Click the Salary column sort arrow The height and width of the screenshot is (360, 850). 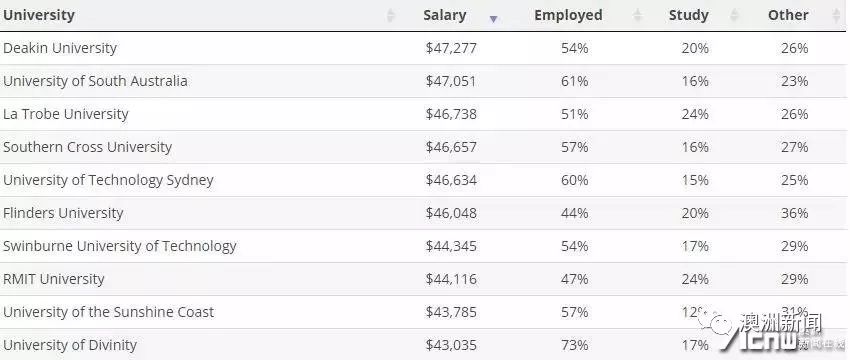point(493,19)
